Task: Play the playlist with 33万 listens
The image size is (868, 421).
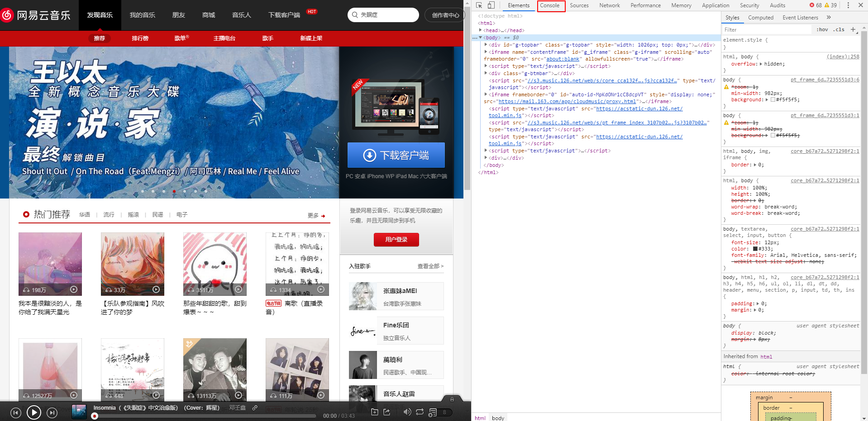Action: (156, 289)
